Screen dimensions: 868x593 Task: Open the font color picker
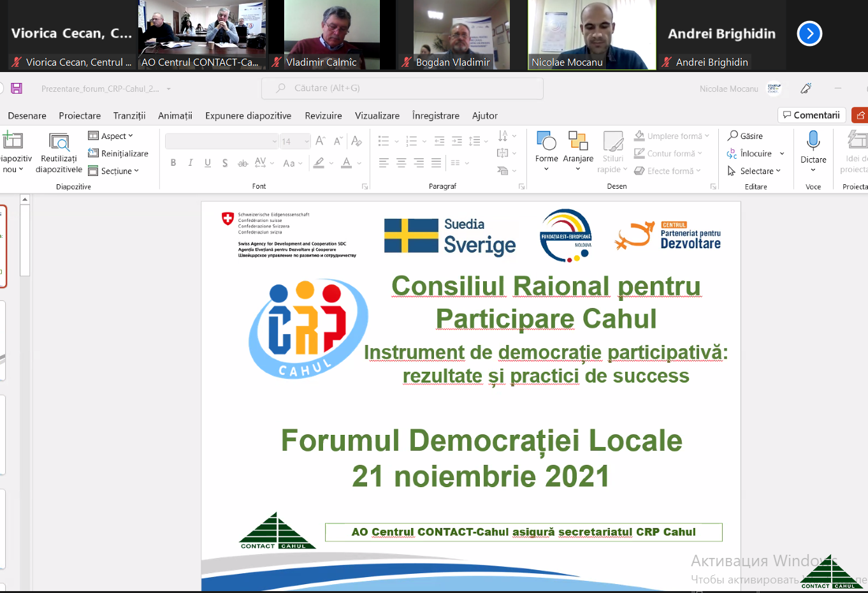[347, 163]
